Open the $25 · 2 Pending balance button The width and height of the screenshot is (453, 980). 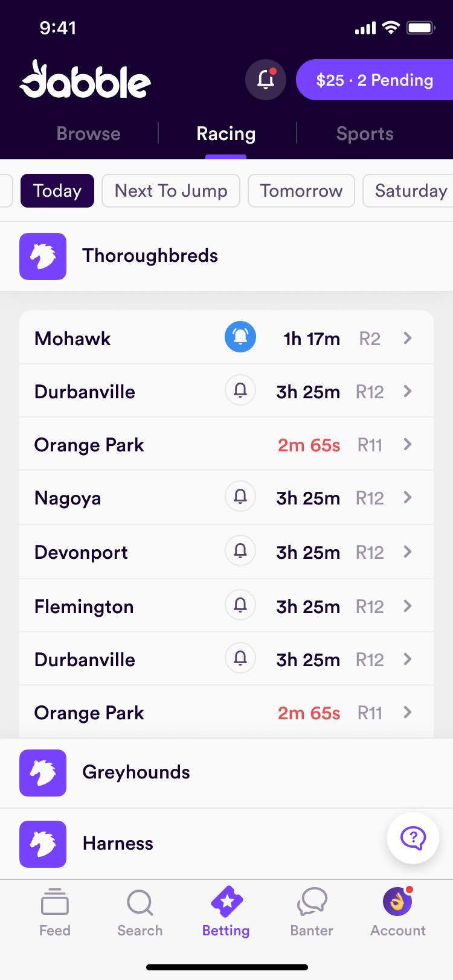(x=374, y=80)
